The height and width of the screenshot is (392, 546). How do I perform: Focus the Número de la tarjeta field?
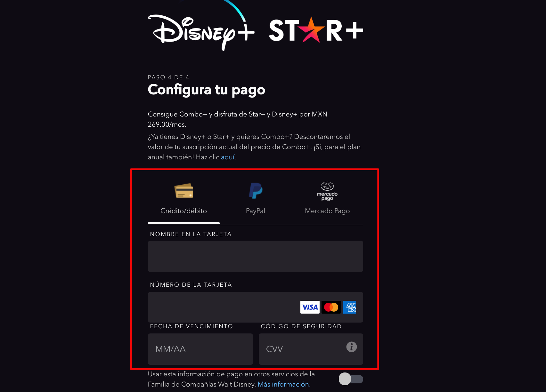point(256,307)
